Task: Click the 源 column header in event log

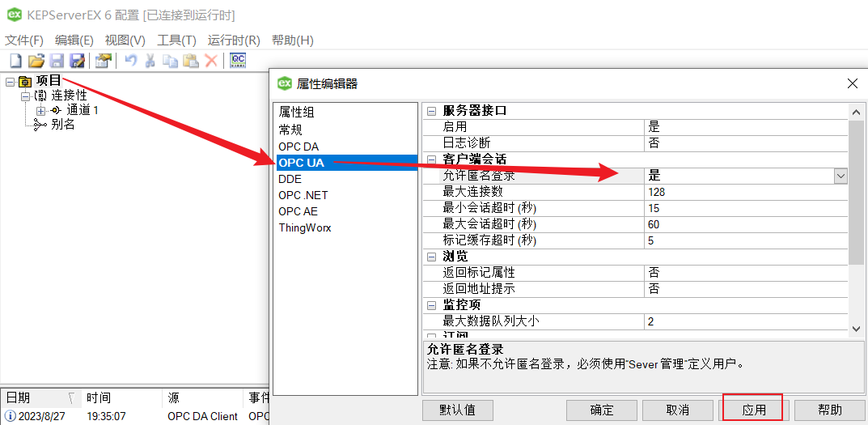Action: [x=202, y=397]
